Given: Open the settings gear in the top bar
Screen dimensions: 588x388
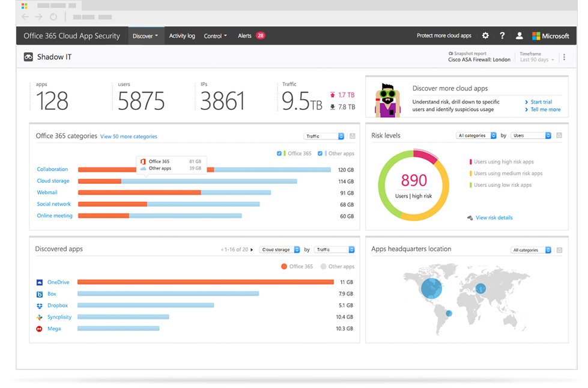Looking at the screenshot, I should (x=485, y=35).
